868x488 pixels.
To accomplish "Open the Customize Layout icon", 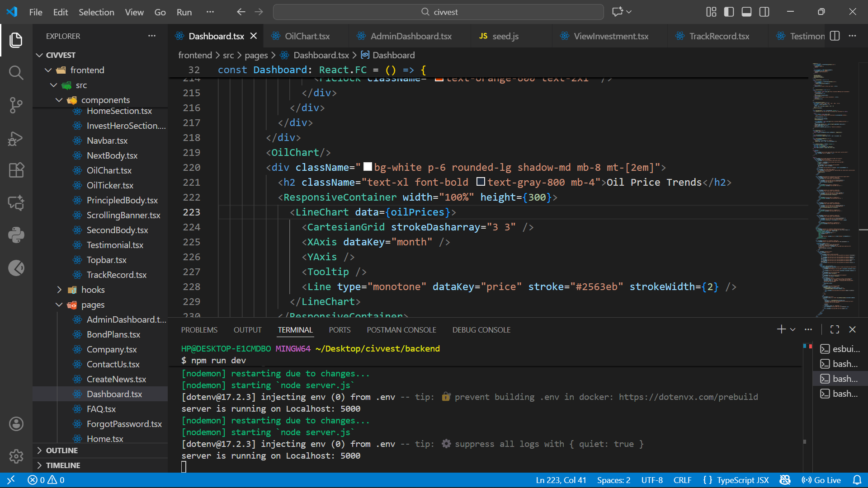I will tap(711, 12).
